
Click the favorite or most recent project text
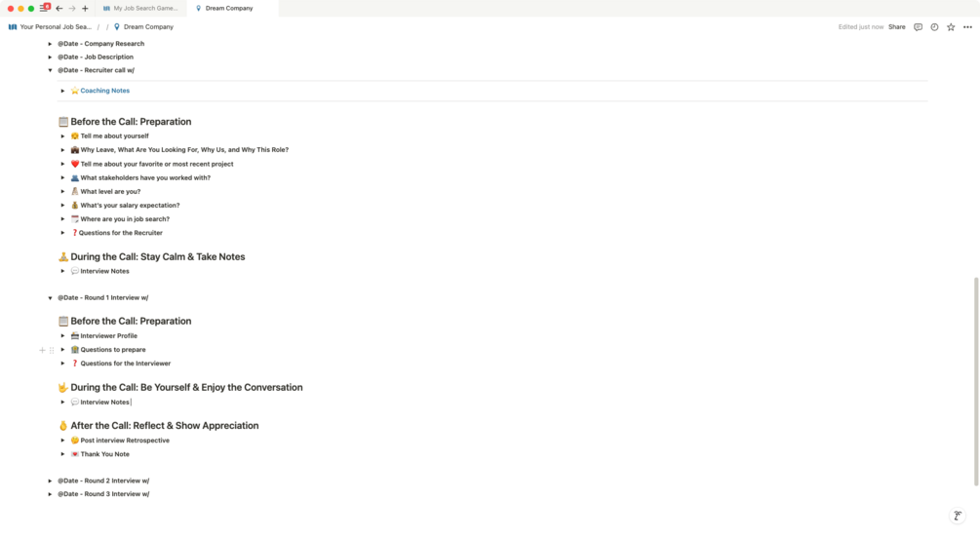[x=157, y=164]
